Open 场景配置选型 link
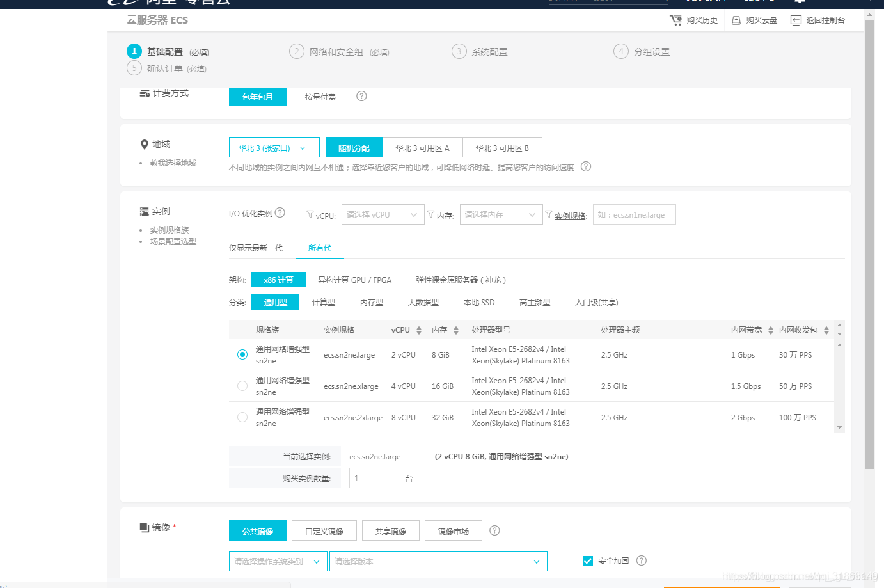This screenshot has height=588, width=884. tap(173, 242)
